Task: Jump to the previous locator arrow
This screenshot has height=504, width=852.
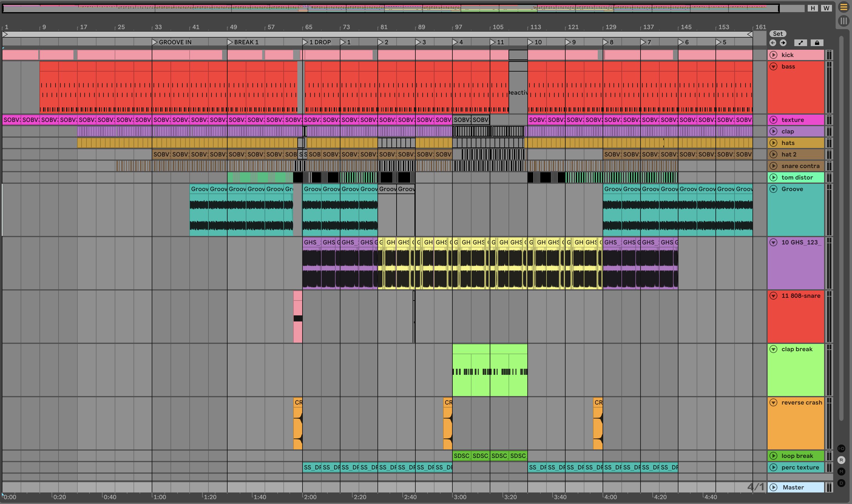Action: coord(773,43)
